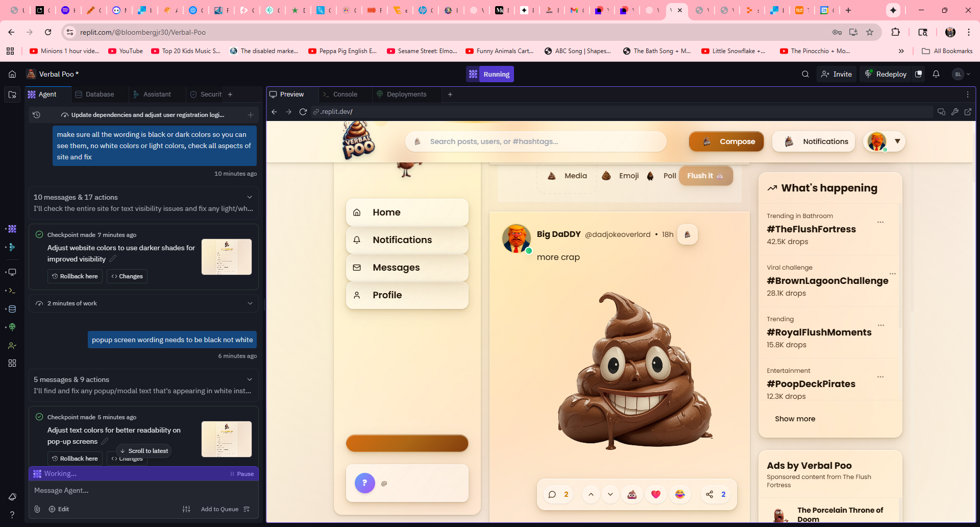Open preview in new browser tab

[968, 112]
